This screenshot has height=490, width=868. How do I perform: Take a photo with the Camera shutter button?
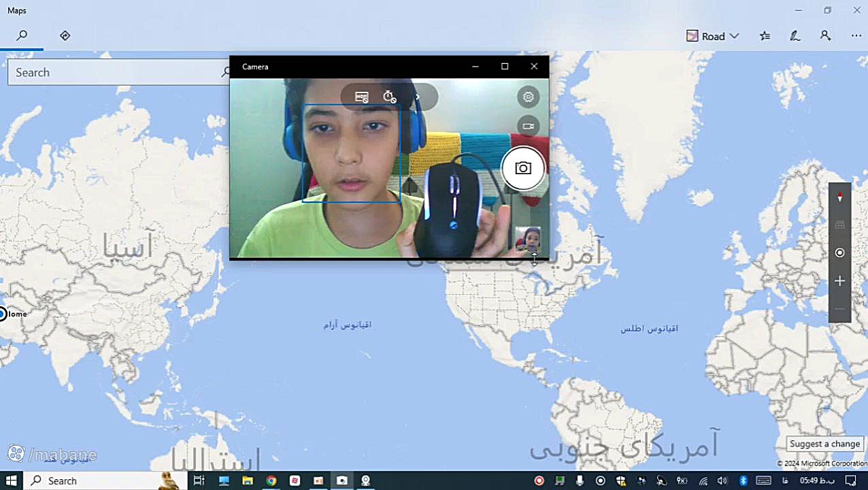coord(523,168)
